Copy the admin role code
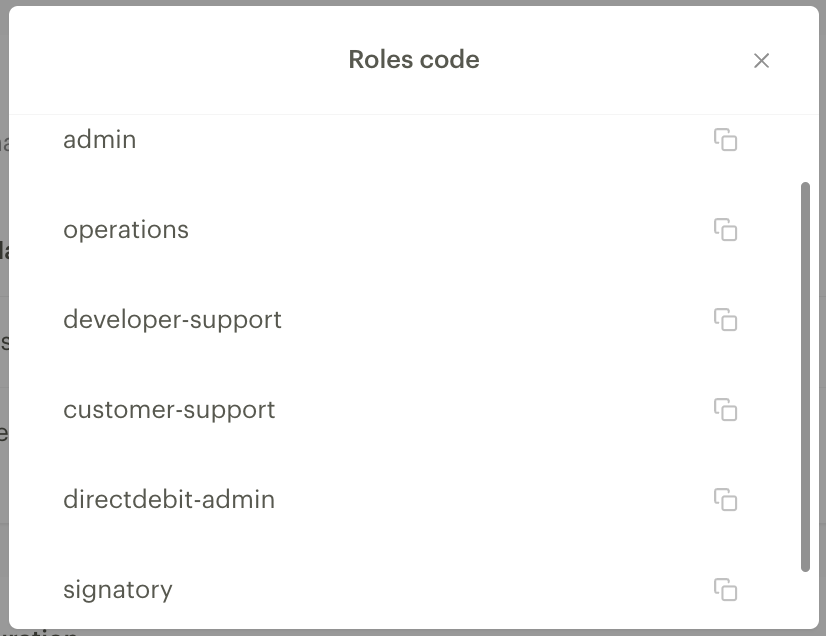Image resolution: width=826 pixels, height=636 pixels. (725, 140)
